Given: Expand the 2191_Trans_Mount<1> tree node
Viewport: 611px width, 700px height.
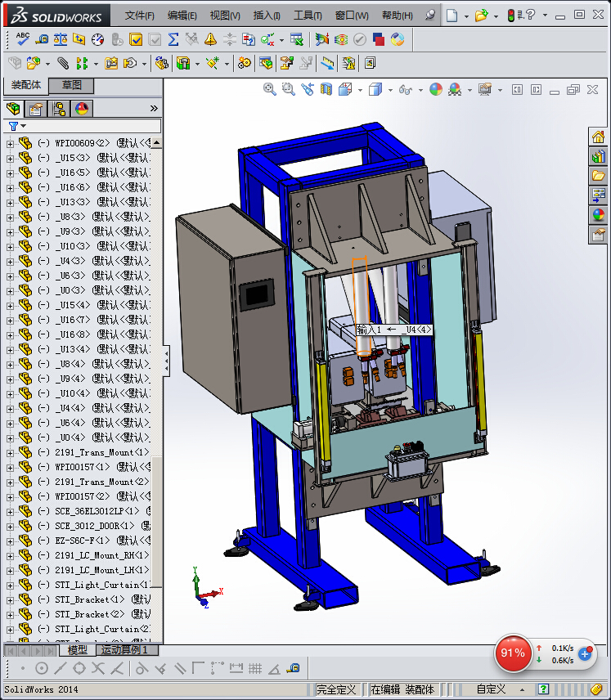Looking at the screenshot, I should click(x=10, y=453).
